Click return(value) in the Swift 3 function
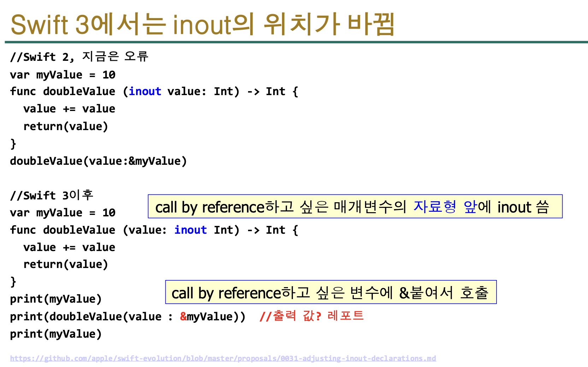This screenshot has height=367, width=588. click(66, 264)
